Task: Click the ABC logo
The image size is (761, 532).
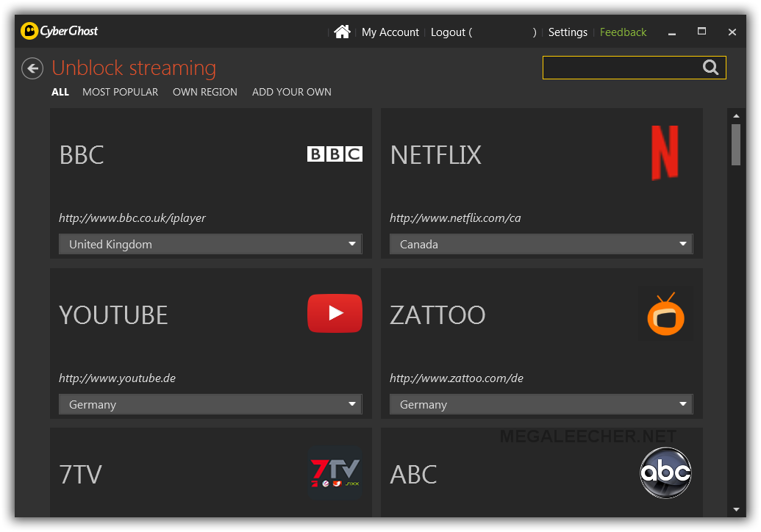Action: pyautogui.click(x=666, y=472)
